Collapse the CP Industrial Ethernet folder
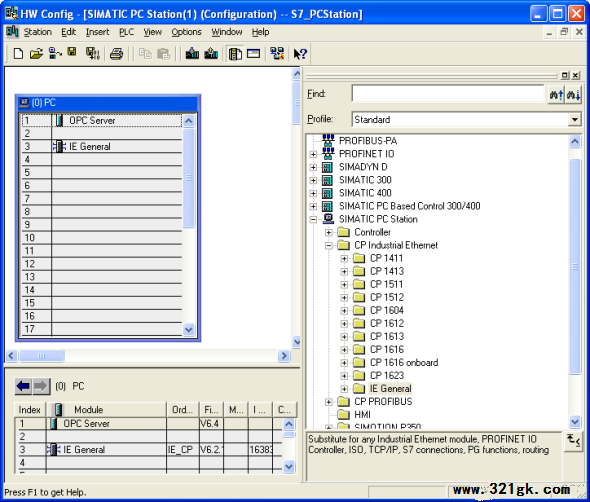 pyautogui.click(x=329, y=246)
